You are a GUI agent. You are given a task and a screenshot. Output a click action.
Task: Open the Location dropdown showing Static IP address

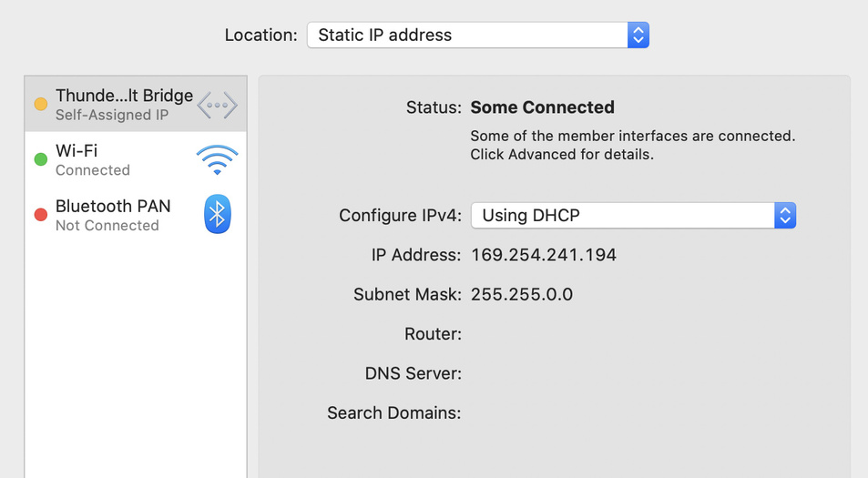(x=467, y=36)
